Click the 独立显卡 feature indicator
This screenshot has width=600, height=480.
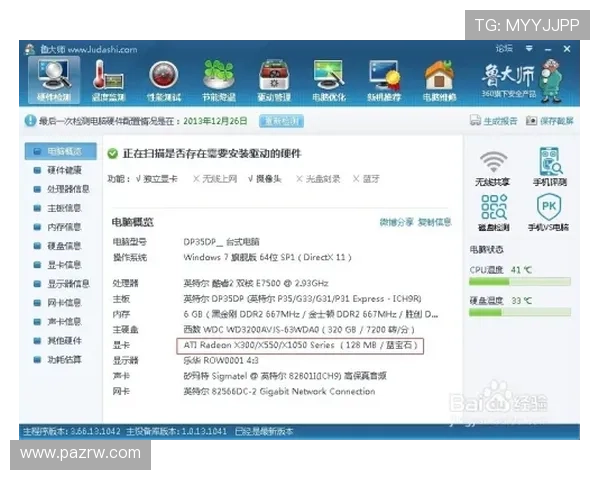pos(157,179)
